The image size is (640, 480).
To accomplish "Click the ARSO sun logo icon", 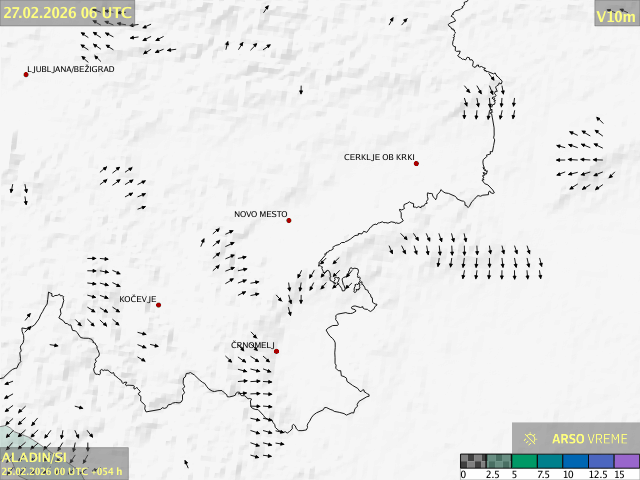I will 530,439.
